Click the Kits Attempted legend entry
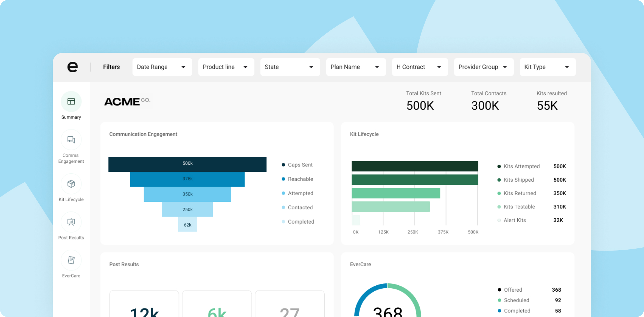Image resolution: width=644 pixels, height=317 pixels. (x=519, y=166)
